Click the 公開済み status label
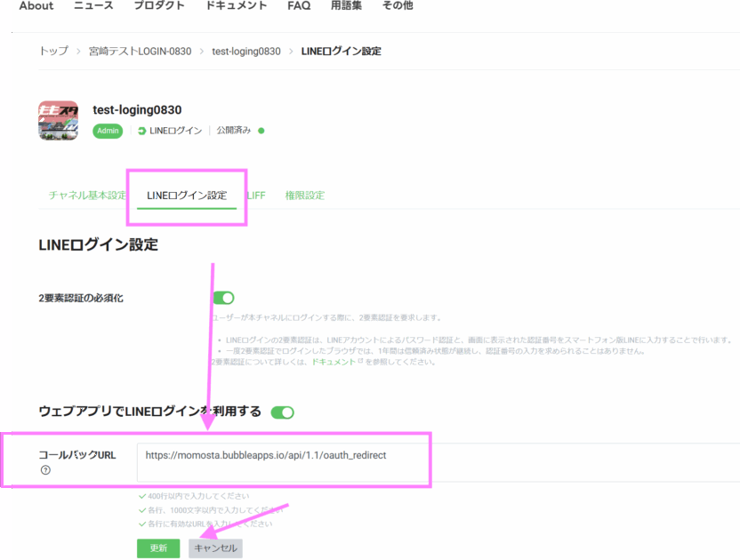Viewport: 740px width, 560px height. click(234, 130)
